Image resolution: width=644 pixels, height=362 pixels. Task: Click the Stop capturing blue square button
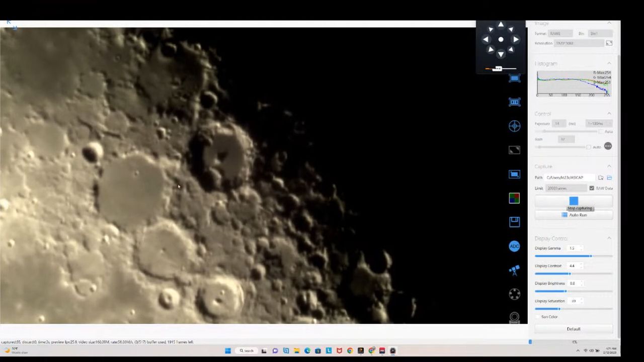(x=574, y=201)
